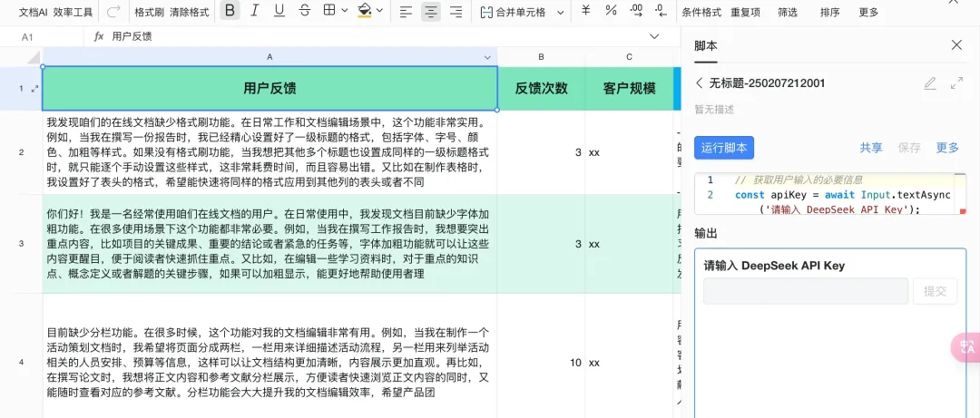Click the DeepSeek API Key input field
The image size is (980, 418).
[x=806, y=291]
